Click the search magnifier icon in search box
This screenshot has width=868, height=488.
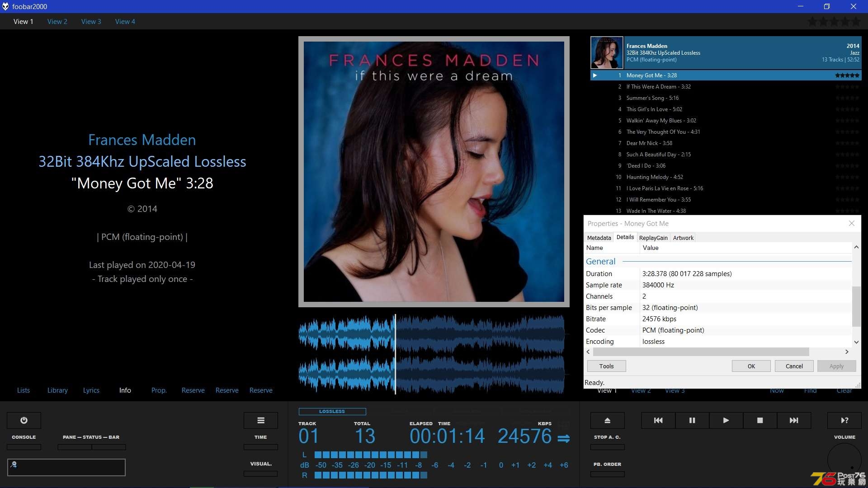click(x=14, y=464)
